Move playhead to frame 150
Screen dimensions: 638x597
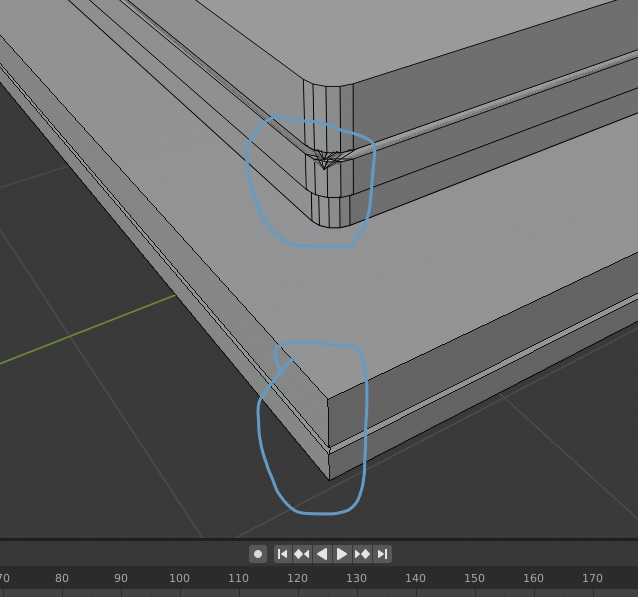474,578
